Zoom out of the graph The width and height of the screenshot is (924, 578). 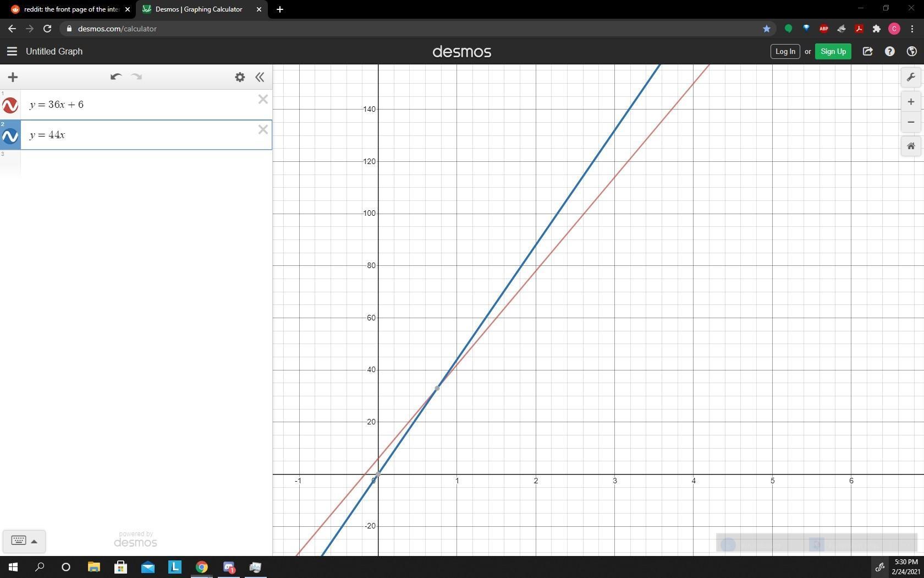pyautogui.click(x=911, y=122)
